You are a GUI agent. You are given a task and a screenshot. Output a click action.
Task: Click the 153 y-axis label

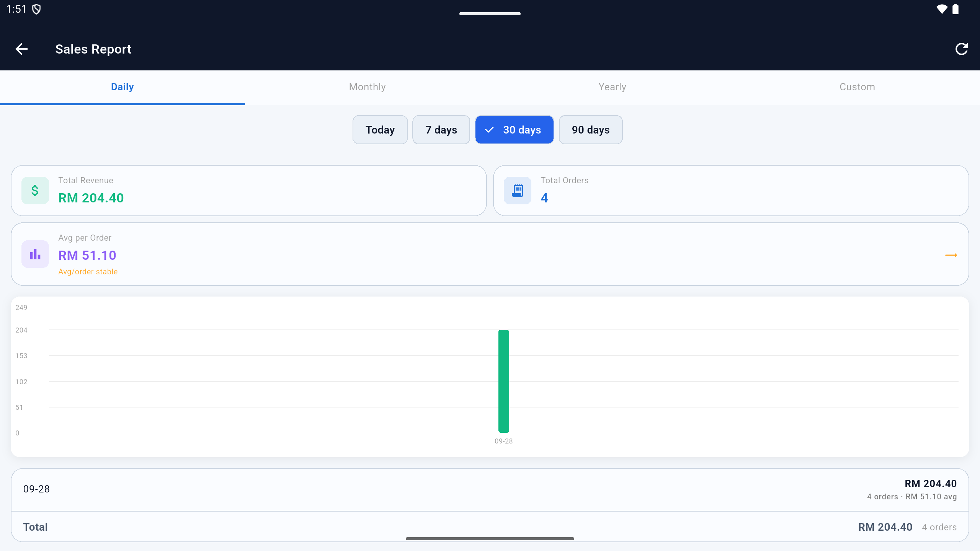click(21, 356)
